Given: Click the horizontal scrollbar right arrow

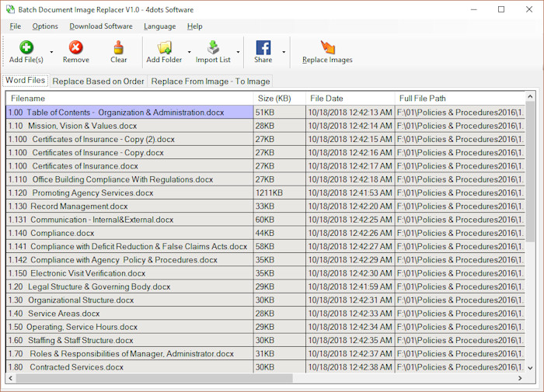Looking at the screenshot, I should [x=520, y=378].
